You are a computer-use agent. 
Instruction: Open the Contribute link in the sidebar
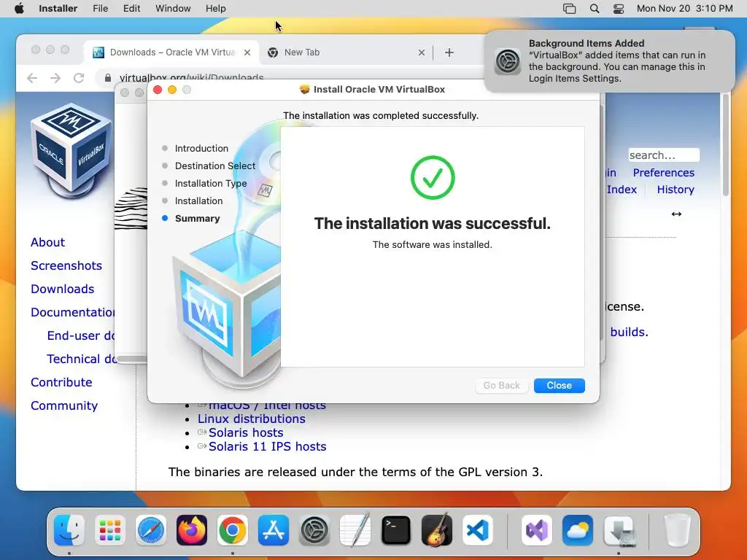pos(61,382)
